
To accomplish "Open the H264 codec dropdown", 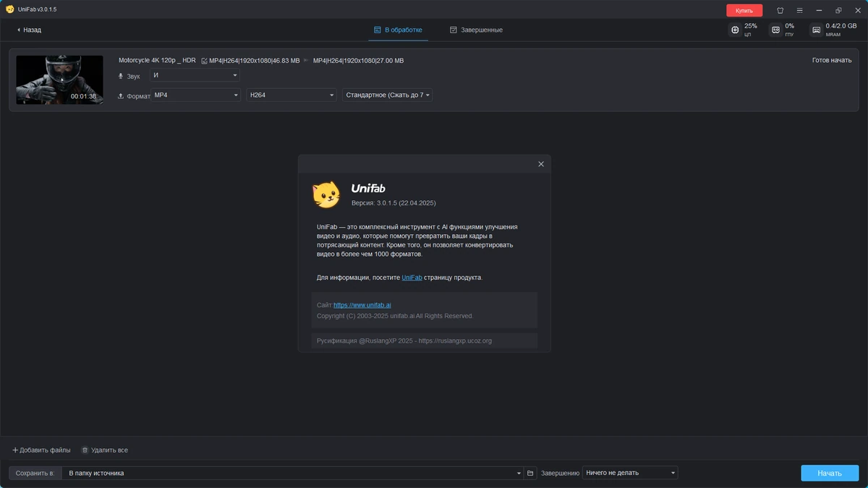I will (292, 95).
